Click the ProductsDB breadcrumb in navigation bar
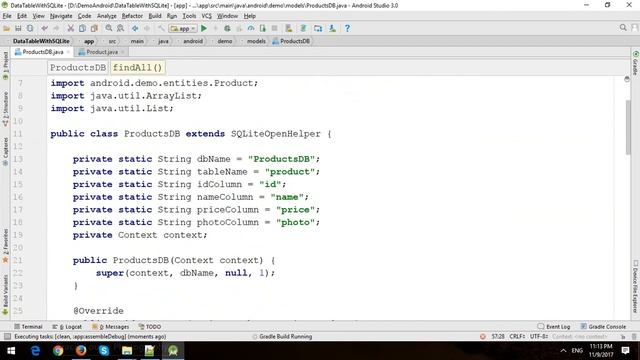 point(291,41)
